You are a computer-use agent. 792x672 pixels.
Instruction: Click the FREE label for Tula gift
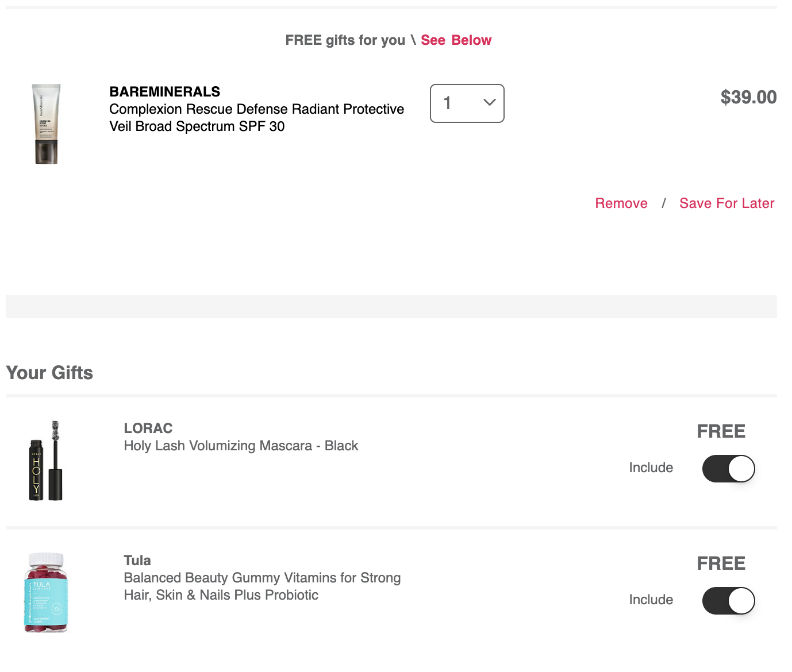(721, 563)
